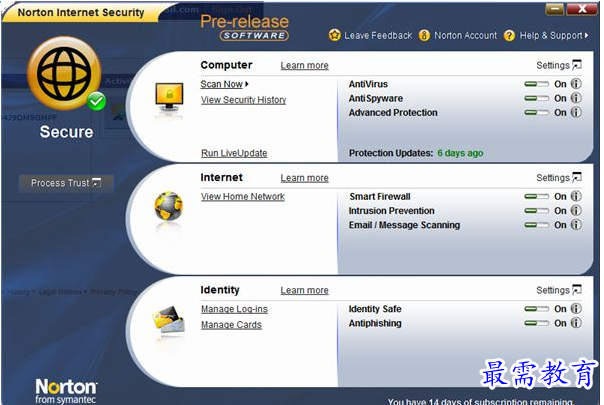The width and height of the screenshot is (604, 405).
Task: Click the Pre-release Software banner
Action: click(244, 27)
